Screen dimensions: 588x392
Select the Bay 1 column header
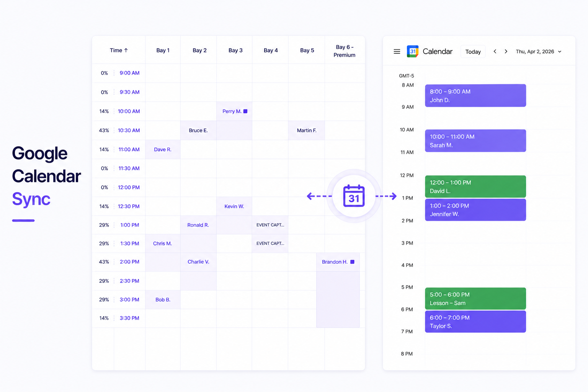point(163,50)
